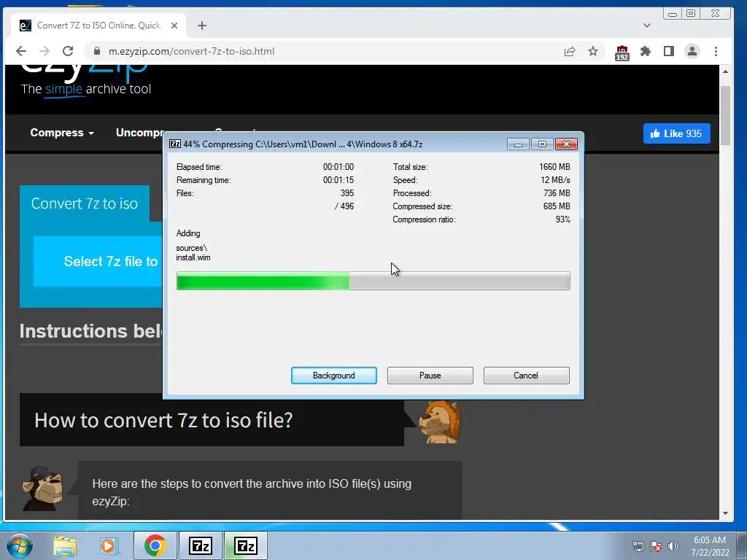Screen dimensions: 747x560
Task: Switch to Chrome in taskbar
Action: [x=155, y=545]
